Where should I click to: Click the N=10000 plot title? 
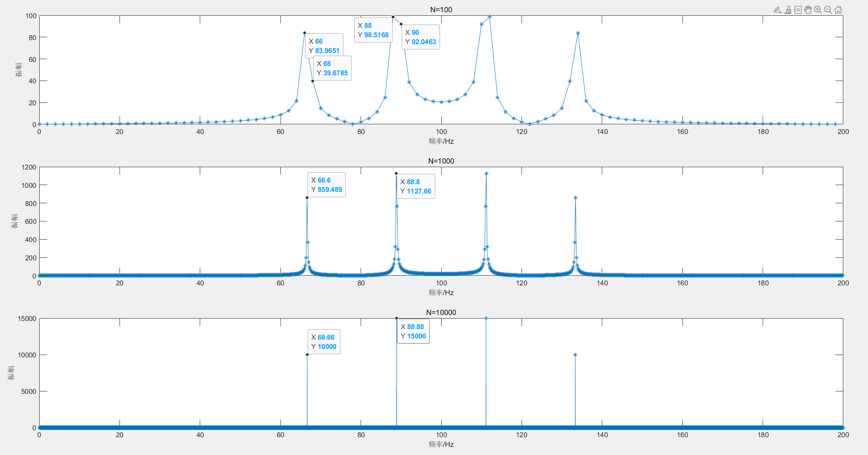(x=441, y=313)
